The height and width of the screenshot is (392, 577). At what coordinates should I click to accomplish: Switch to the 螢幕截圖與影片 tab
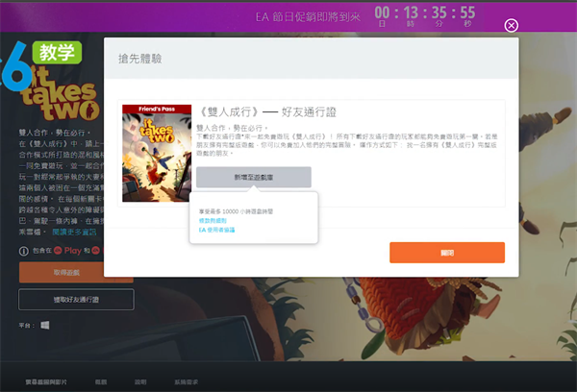tap(46, 382)
